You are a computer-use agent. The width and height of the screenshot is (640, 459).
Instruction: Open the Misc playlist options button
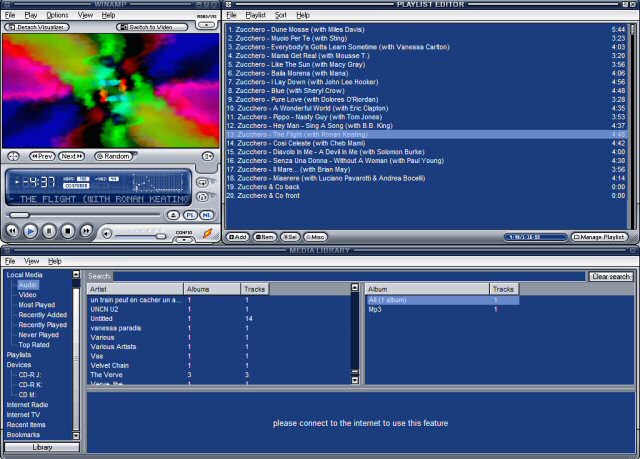(x=315, y=237)
